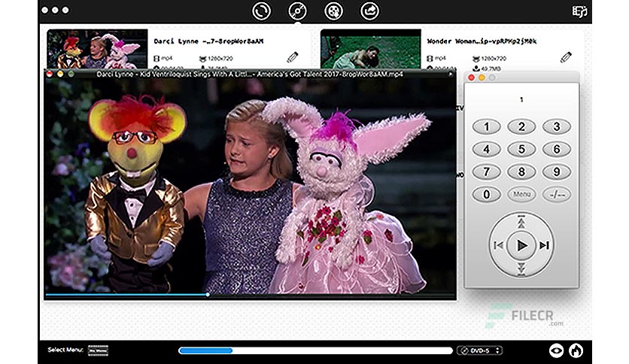Screen dimensions: 629x364
Task: Skip to next chapter on remote
Action: [x=544, y=245]
